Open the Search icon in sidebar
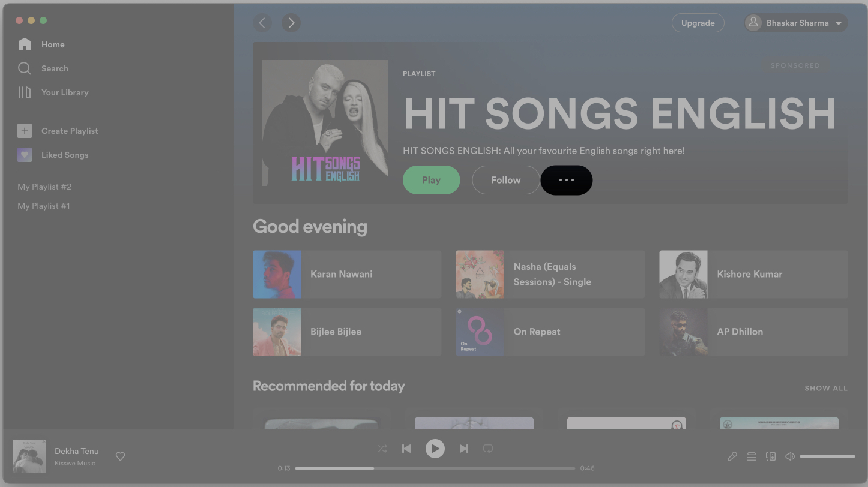Screen dimensions: 868x487 24,68
